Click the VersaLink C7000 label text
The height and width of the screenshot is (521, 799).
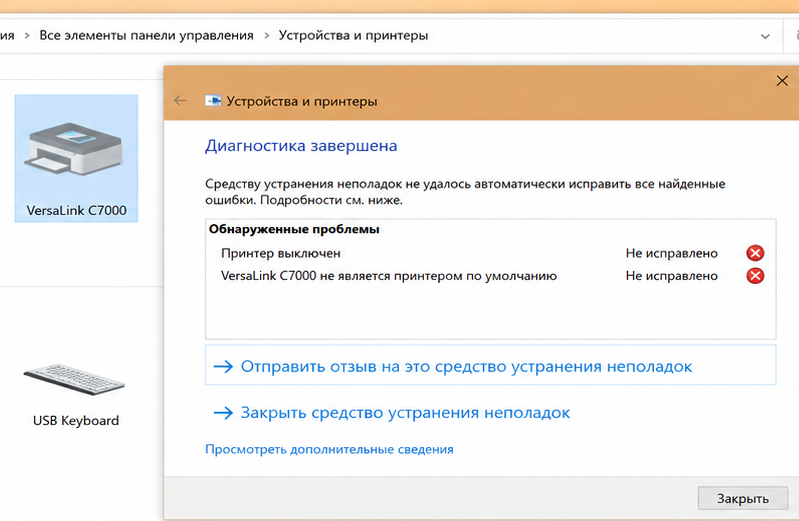click(x=76, y=210)
